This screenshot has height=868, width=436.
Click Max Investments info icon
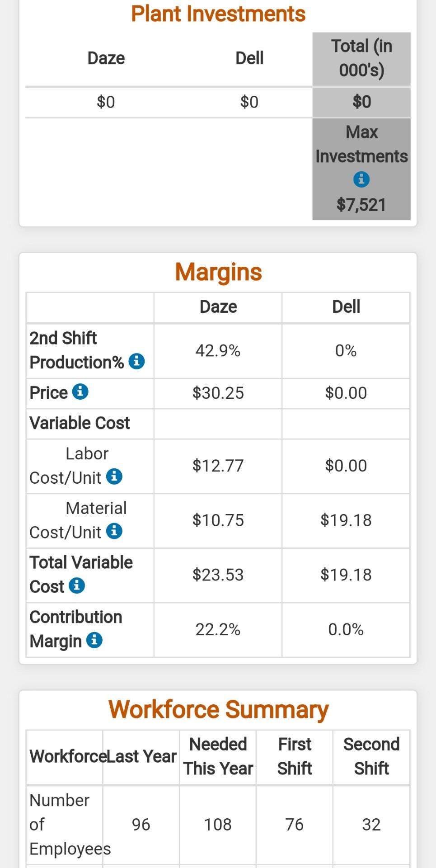tap(361, 179)
